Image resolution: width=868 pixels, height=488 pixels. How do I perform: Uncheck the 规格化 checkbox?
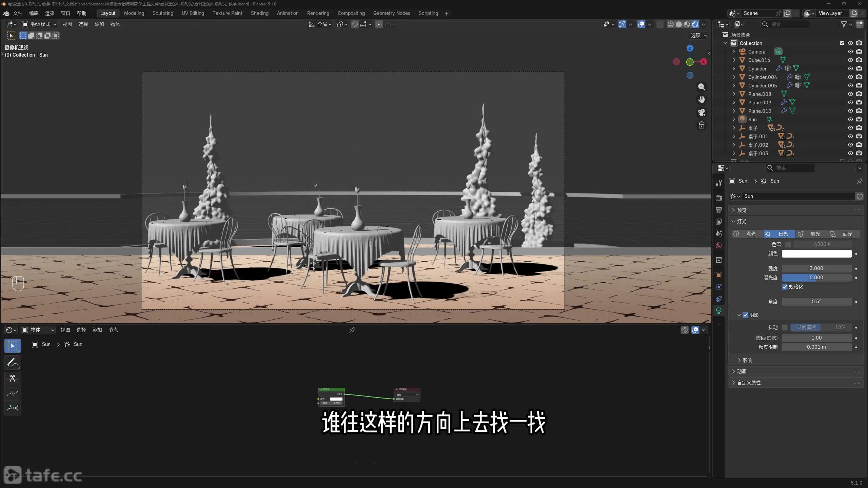785,287
